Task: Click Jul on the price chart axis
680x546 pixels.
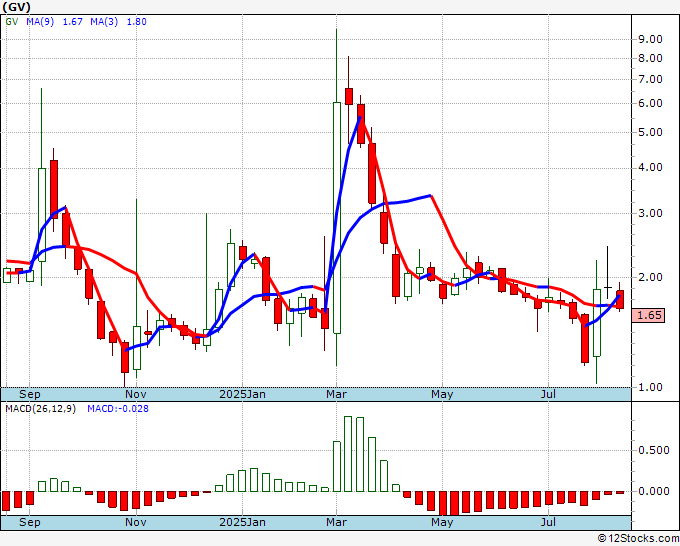Action: coord(549,394)
